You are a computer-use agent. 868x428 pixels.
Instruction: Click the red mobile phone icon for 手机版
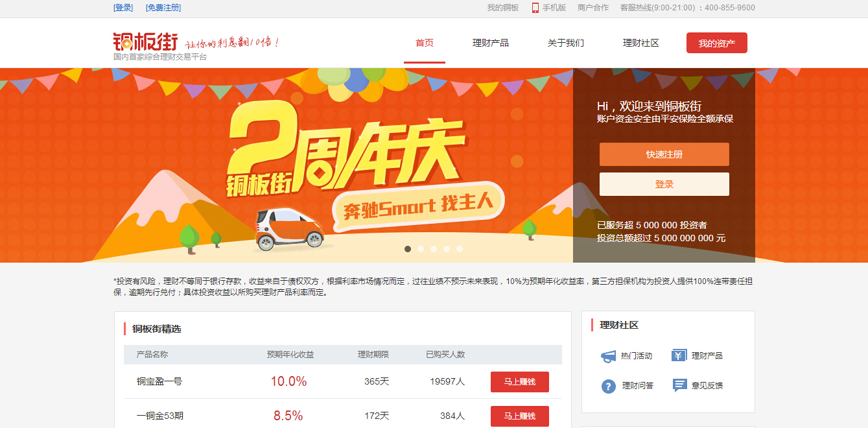(535, 8)
